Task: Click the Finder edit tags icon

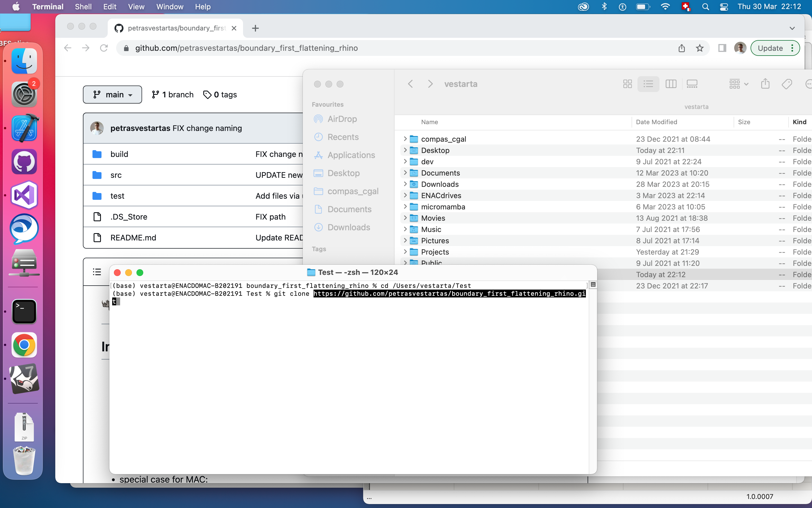Action: (x=787, y=84)
